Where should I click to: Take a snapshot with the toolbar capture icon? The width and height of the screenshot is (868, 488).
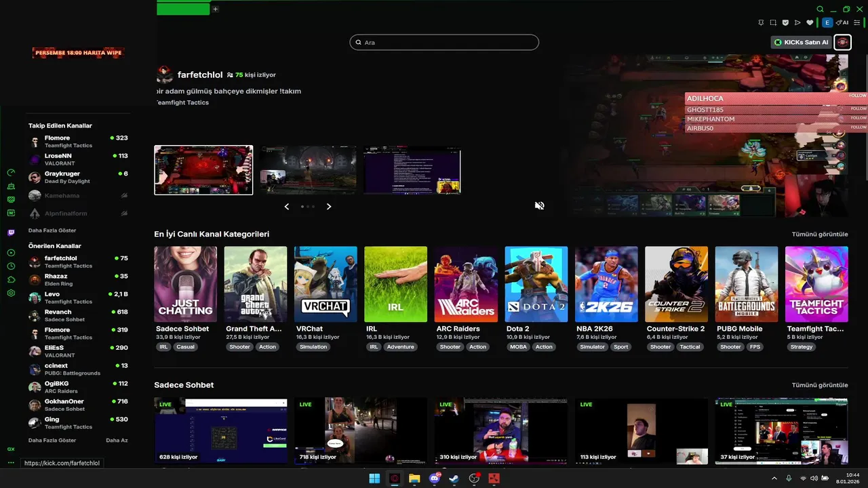coord(773,22)
